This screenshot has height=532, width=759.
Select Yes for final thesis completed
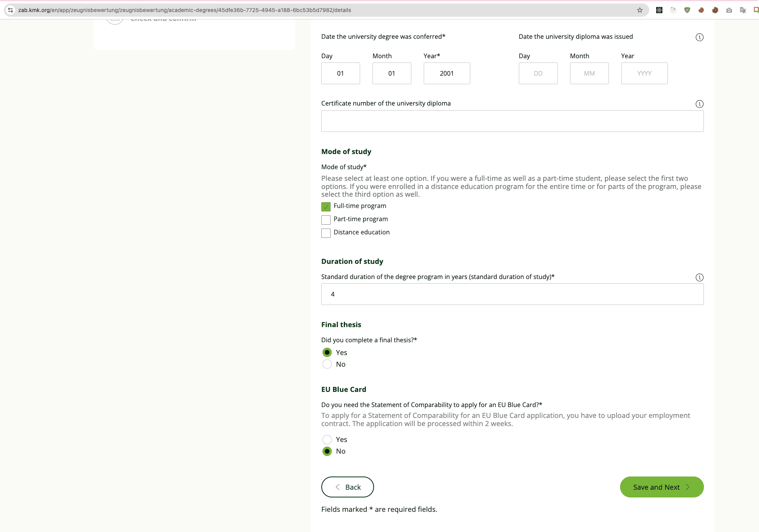coord(327,353)
